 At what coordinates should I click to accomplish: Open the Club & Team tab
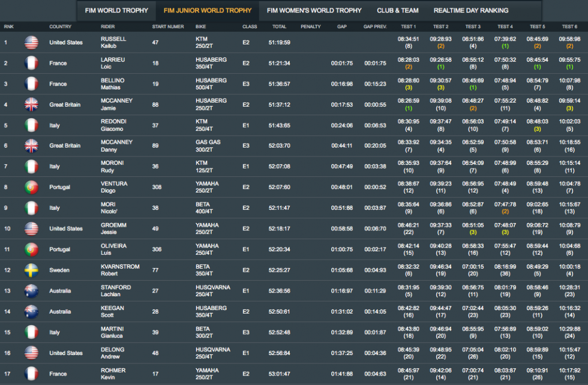[397, 11]
